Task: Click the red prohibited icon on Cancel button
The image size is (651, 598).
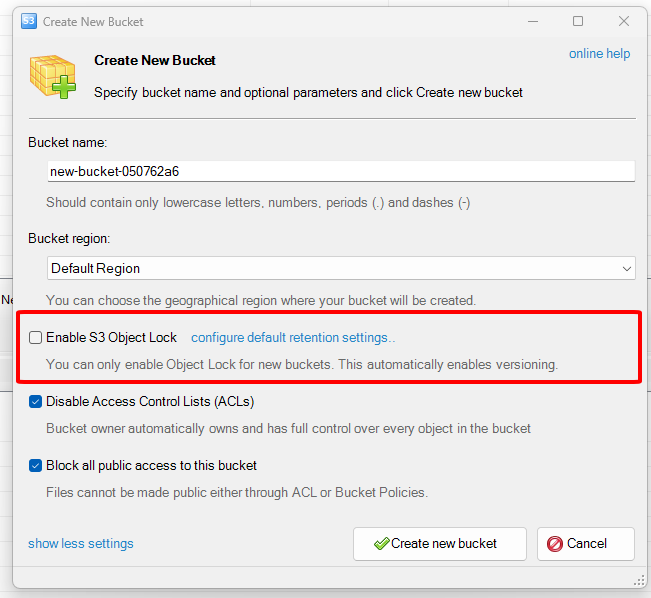Action: pos(554,544)
